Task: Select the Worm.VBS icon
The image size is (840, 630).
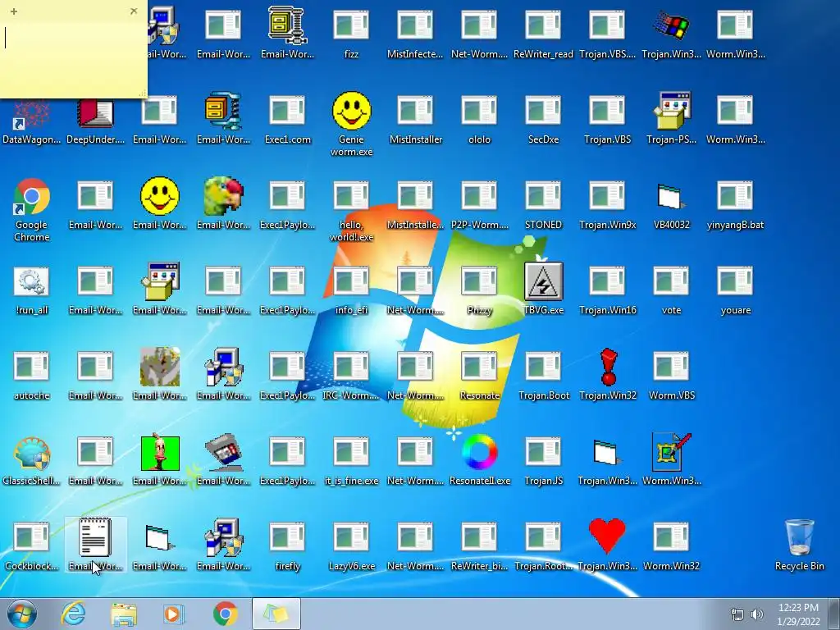Action: click(671, 367)
